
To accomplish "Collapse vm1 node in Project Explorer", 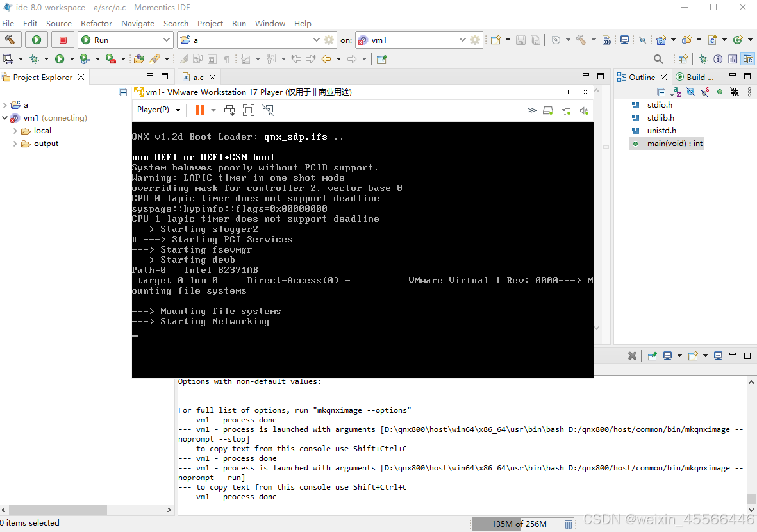I will [5, 118].
